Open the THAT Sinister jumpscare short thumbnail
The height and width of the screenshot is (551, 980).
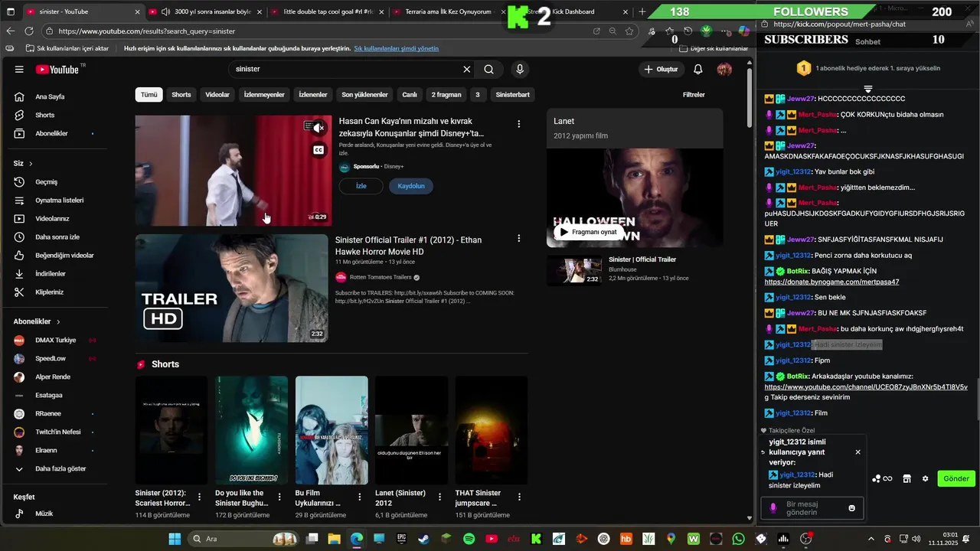coord(492,429)
